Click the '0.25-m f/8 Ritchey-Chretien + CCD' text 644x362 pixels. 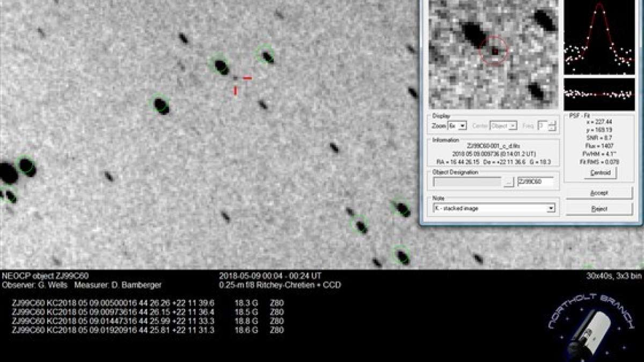[280, 285]
